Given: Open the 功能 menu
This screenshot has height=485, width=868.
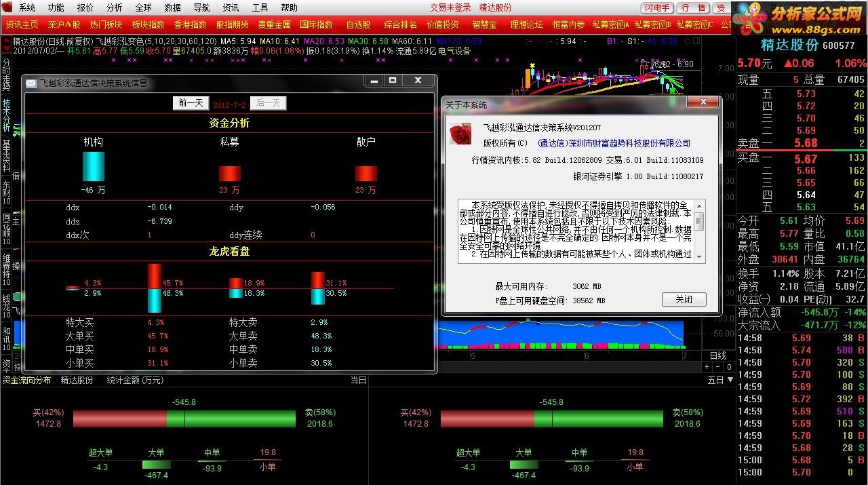Looking at the screenshot, I should [56, 8].
